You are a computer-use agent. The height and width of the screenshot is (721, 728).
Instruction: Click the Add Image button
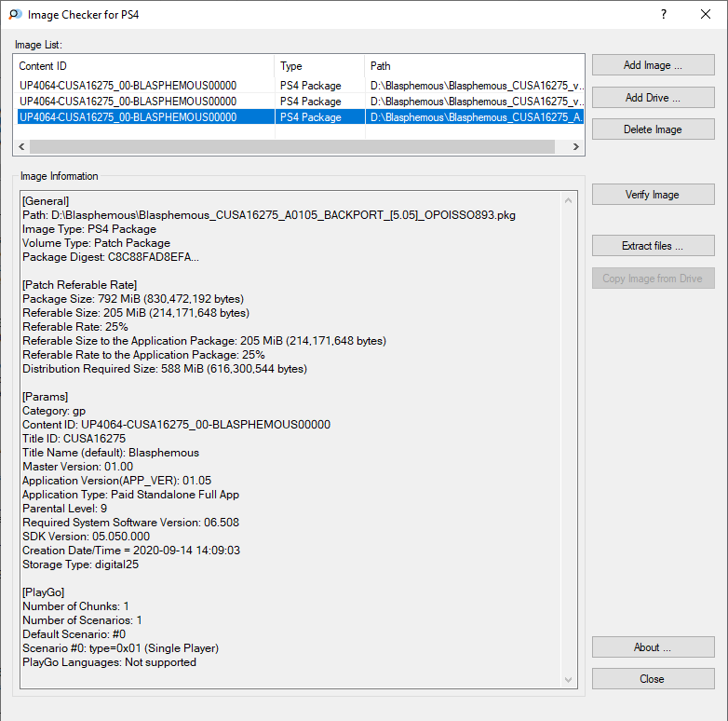click(x=653, y=65)
